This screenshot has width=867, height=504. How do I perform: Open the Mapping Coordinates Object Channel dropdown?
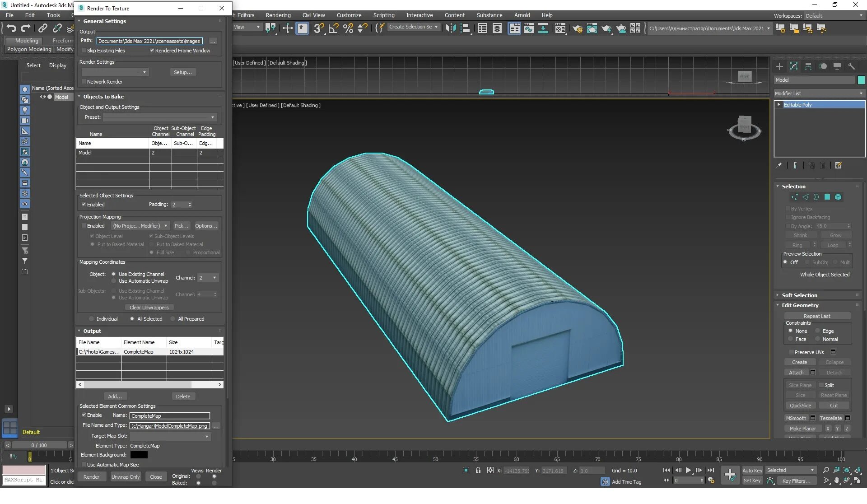coord(208,278)
